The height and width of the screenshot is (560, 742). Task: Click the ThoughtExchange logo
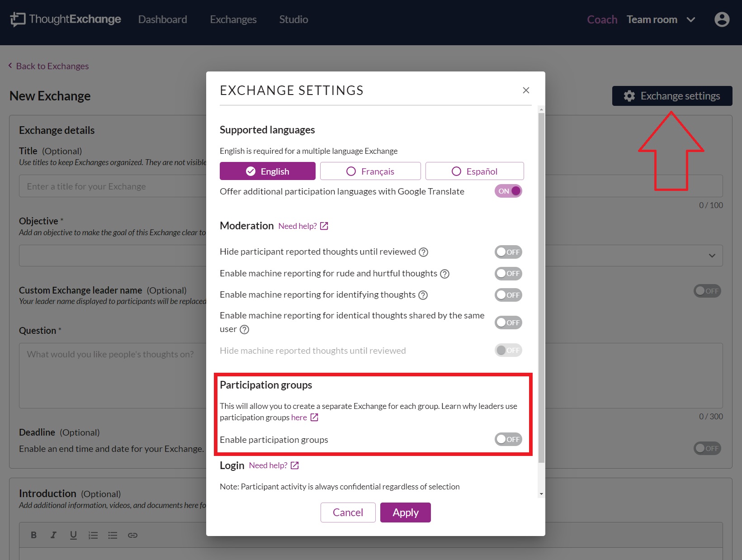pyautogui.click(x=66, y=19)
